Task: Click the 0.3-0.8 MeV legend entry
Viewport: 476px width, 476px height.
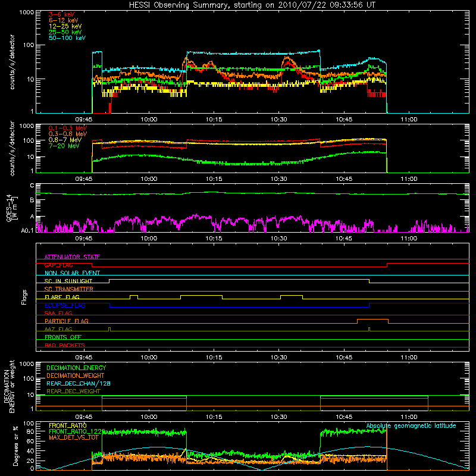Action: tap(68, 134)
